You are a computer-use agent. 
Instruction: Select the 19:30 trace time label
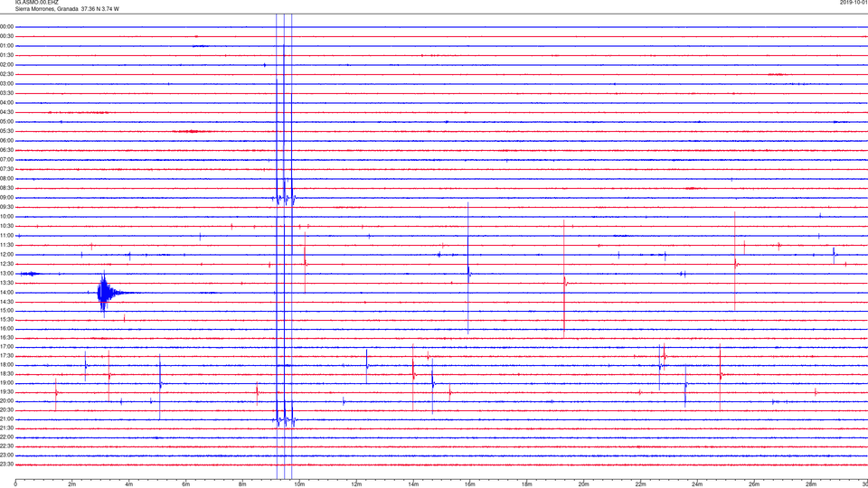6,392
